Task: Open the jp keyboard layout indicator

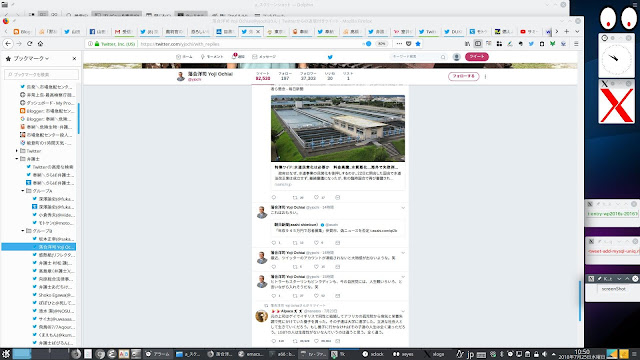Action: 470,354
